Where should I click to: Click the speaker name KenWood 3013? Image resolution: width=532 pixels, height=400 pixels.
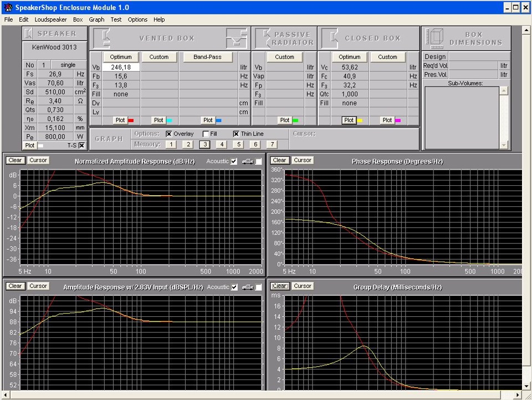(x=54, y=47)
